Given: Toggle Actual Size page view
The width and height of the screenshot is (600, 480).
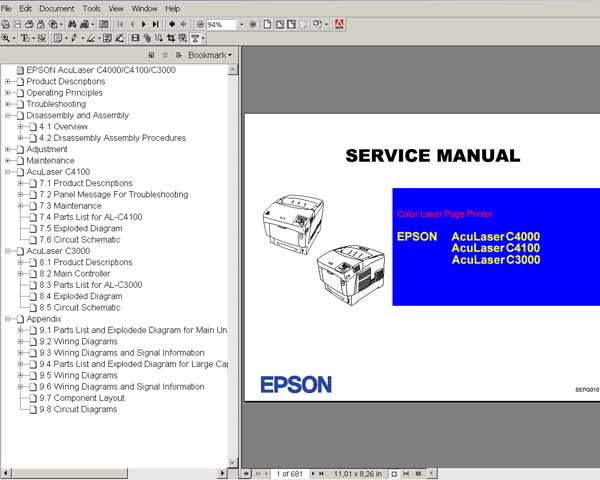Looking at the screenshot, I should (267, 24).
